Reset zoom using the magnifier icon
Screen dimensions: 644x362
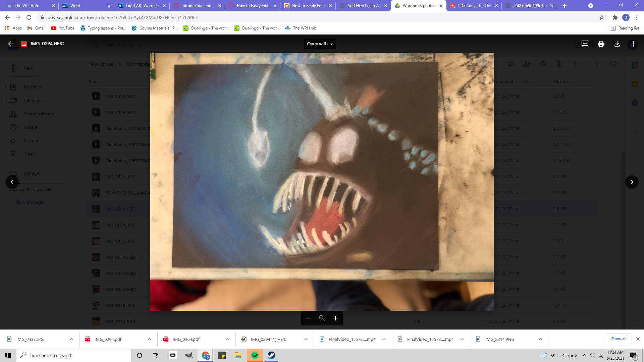click(322, 318)
